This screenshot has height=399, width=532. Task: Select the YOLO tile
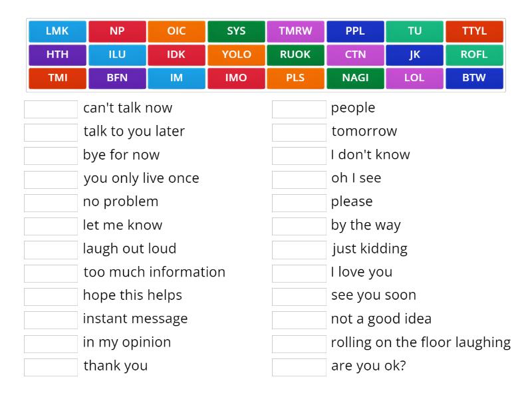(x=236, y=55)
